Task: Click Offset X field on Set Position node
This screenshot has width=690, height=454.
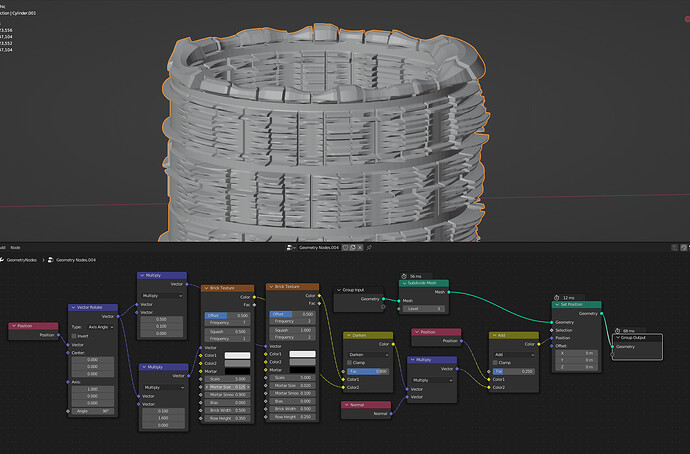Action: click(576, 353)
